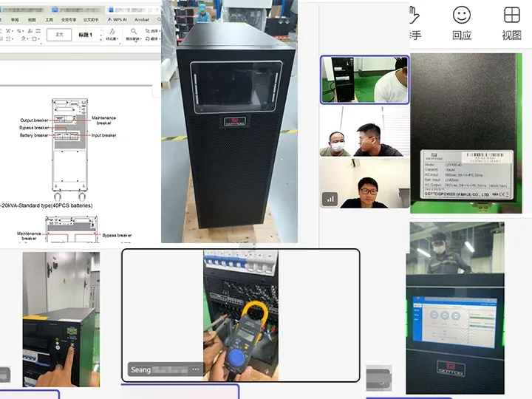Click the 选择 selection tool icon
Image resolution: width=532 pixels, height=399 pixels.
148,31
